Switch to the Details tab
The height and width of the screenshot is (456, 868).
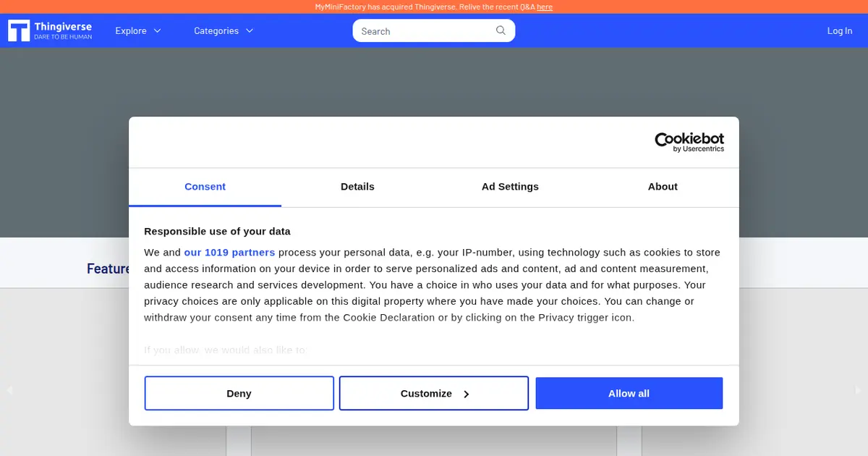point(357,187)
